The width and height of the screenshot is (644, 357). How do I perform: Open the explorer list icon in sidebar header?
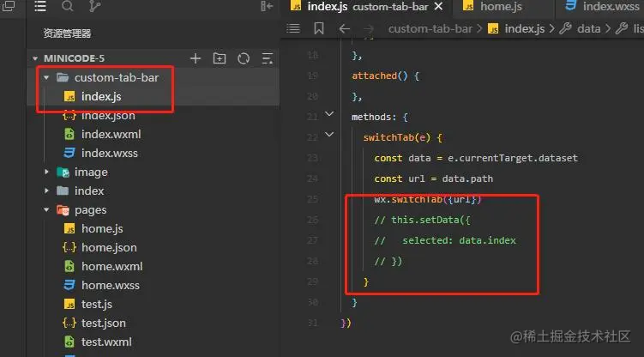click(x=40, y=6)
